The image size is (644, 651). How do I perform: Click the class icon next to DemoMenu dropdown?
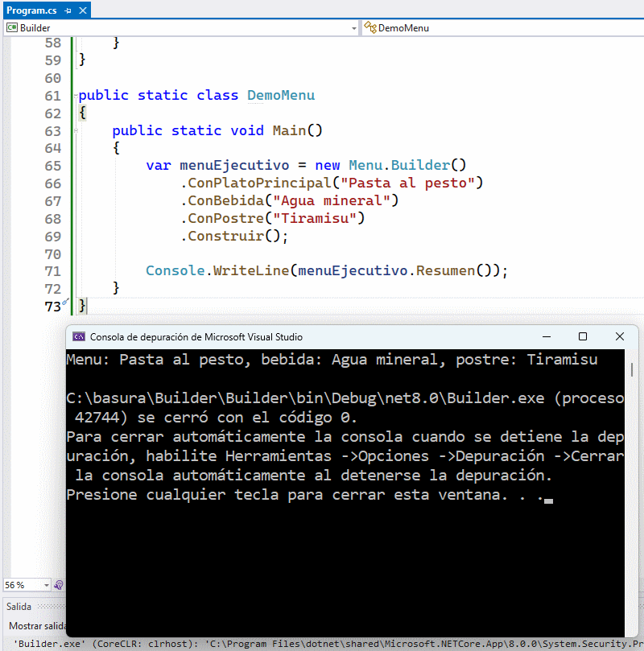(370, 28)
